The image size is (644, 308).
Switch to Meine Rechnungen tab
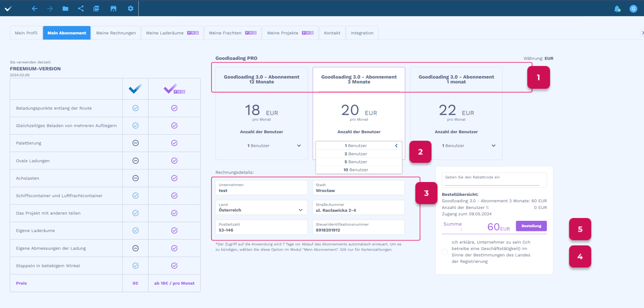tap(116, 33)
